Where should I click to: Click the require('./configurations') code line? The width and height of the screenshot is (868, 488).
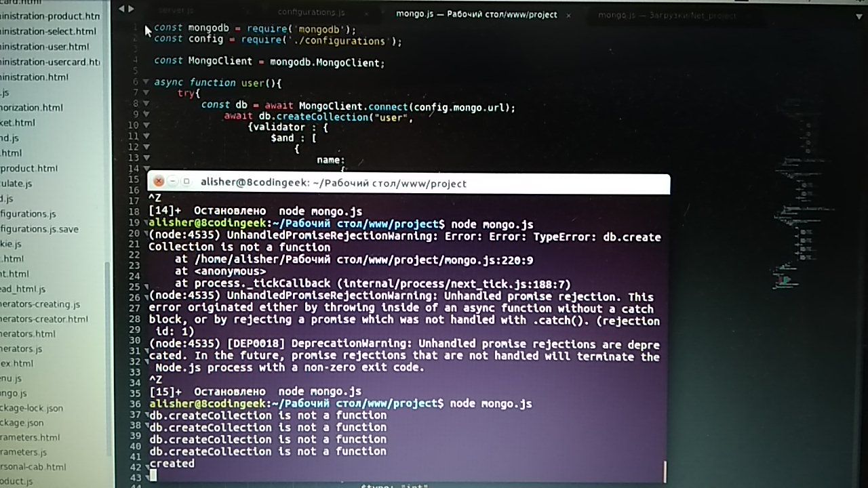click(278, 40)
